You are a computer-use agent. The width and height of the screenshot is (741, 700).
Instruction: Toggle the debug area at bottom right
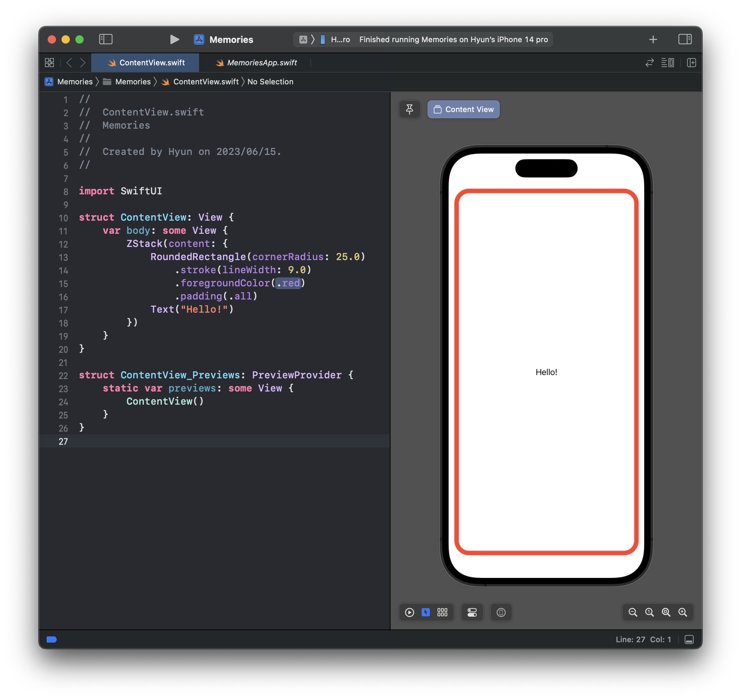pos(689,639)
